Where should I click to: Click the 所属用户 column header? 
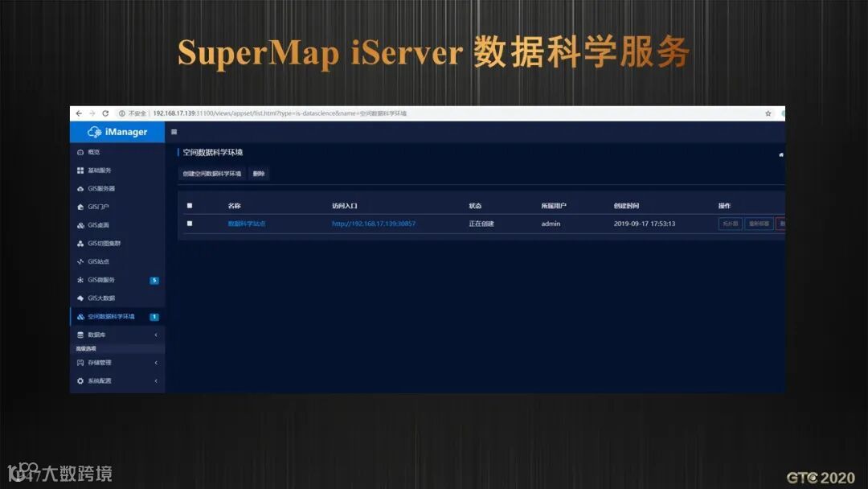pos(554,205)
